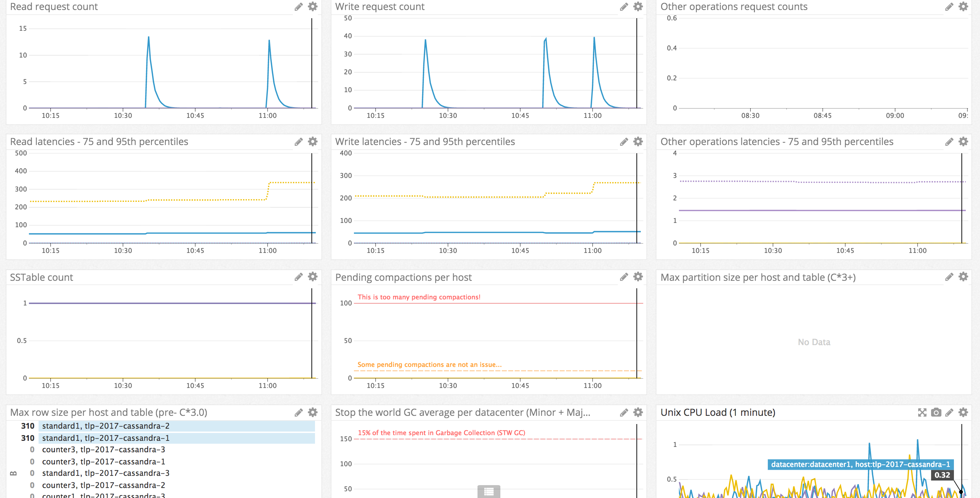Take snapshot of Unix CPU Load graph
The width and height of the screenshot is (980, 498).
click(x=936, y=412)
